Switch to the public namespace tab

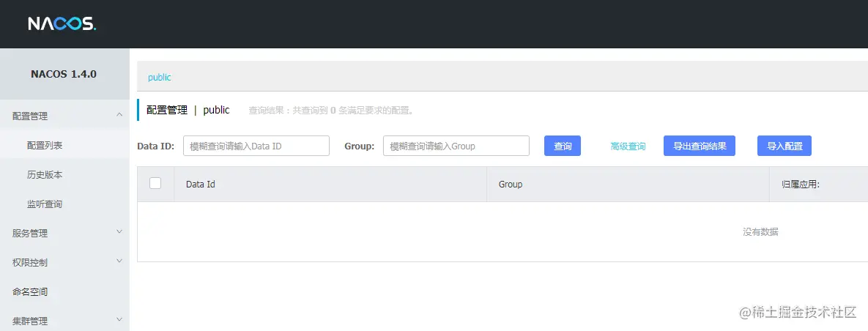[160, 78]
